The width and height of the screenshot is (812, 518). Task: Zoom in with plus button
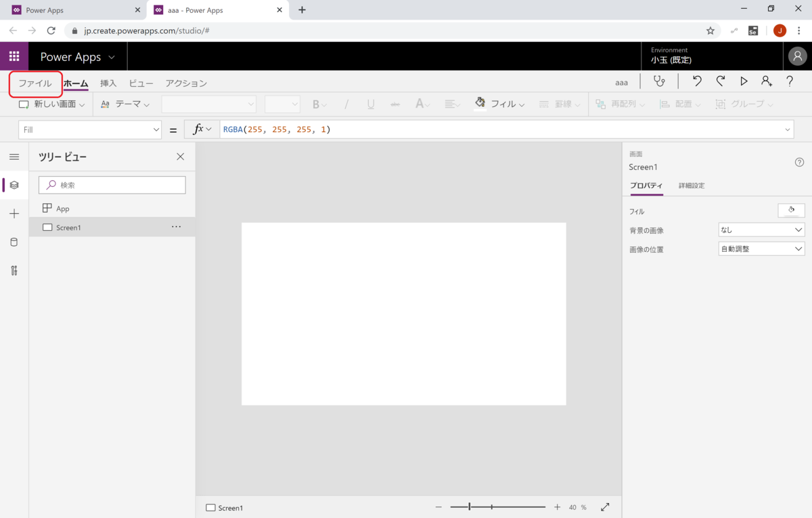tap(557, 507)
